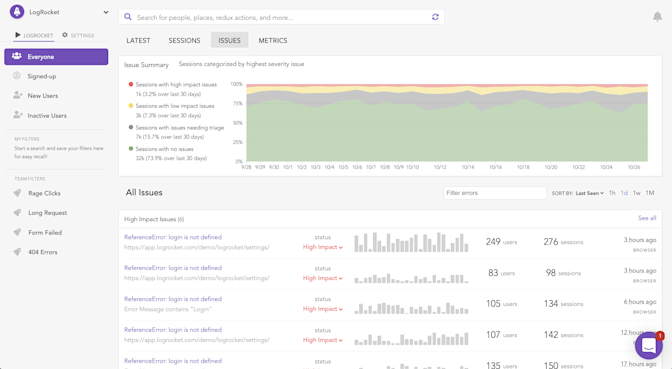Click the red high impact legend dot
The width and height of the screenshot is (672, 369).
pyautogui.click(x=131, y=84)
